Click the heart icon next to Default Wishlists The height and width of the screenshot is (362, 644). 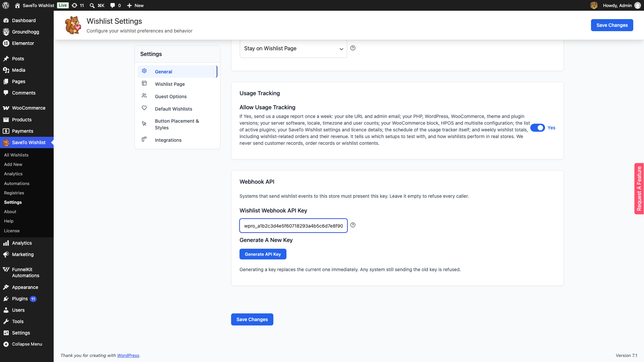(x=144, y=108)
